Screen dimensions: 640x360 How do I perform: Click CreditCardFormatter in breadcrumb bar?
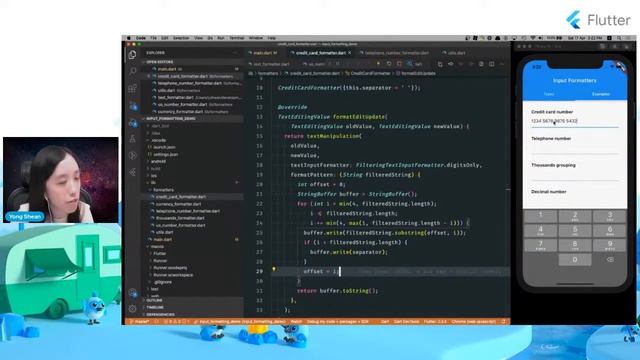pyautogui.click(x=371, y=73)
